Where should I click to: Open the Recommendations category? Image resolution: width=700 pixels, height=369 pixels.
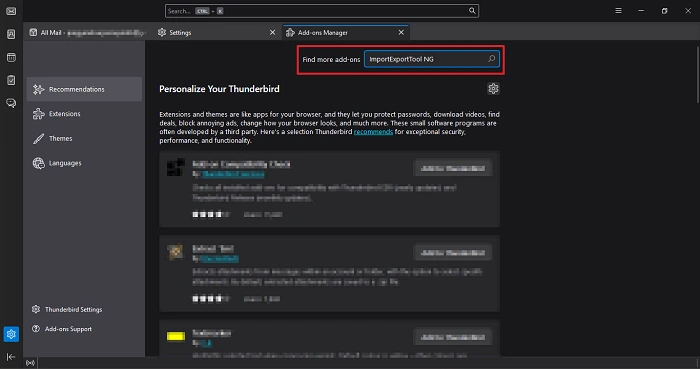(x=84, y=89)
